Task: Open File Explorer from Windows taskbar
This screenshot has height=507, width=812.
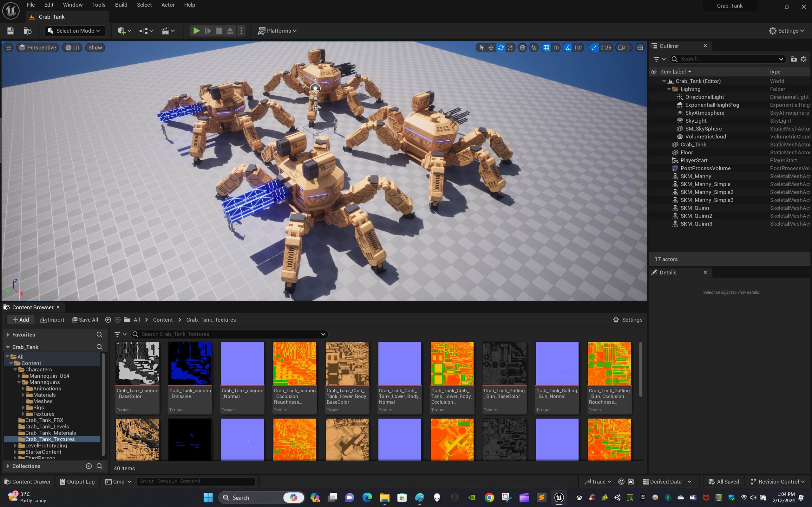Action: 384,497
